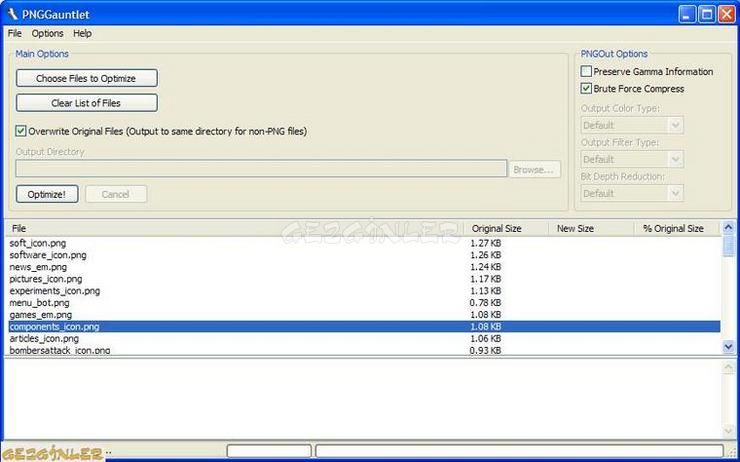Click the file list scroll up arrow
The width and height of the screenshot is (740, 462).
pyautogui.click(x=729, y=227)
